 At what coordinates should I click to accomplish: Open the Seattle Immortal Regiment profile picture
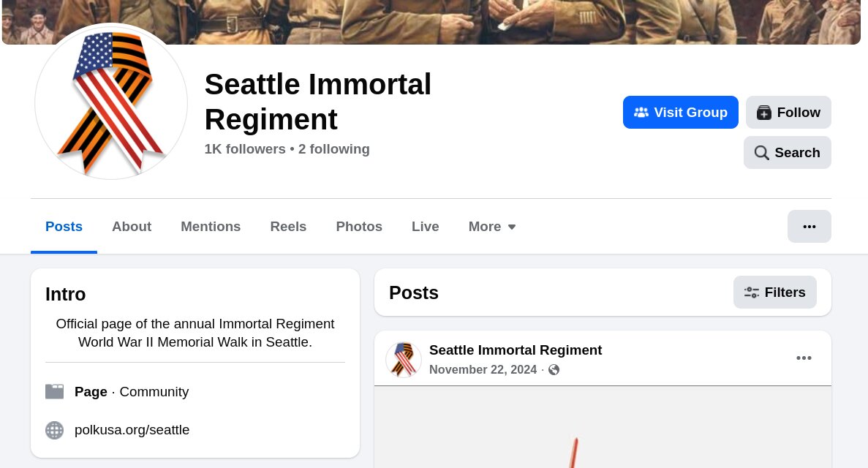[110, 102]
